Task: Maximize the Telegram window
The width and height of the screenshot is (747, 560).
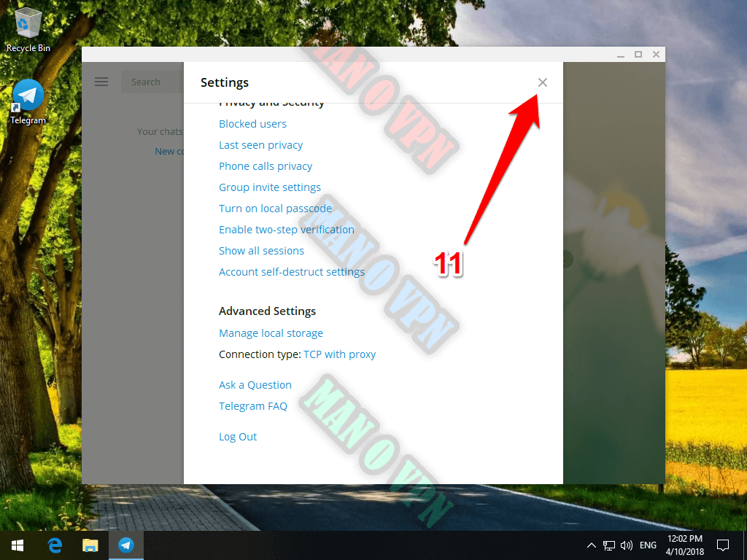Action: click(638, 55)
